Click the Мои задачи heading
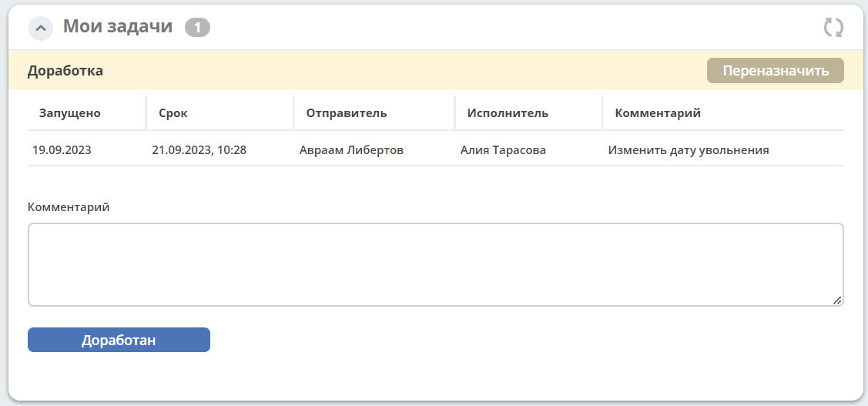Screen dimensions: 868x406 (118, 26)
